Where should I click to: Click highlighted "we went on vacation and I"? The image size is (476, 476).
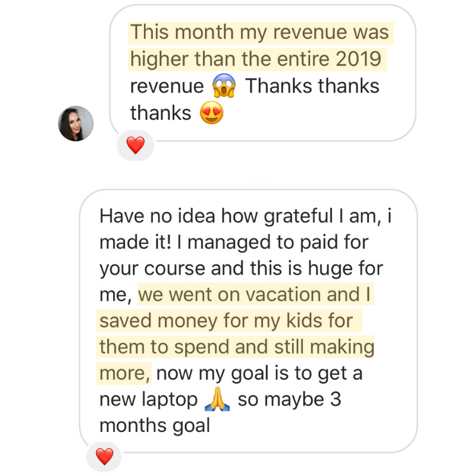[x=255, y=295]
